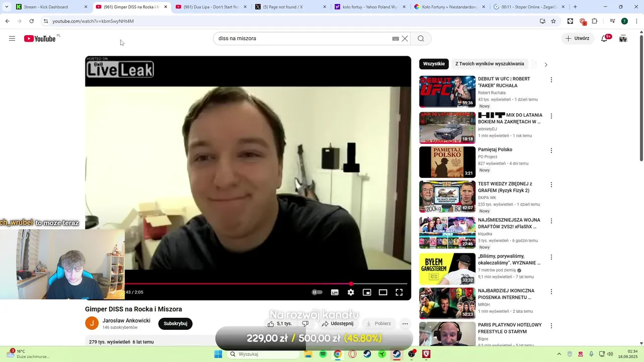This screenshot has width=644, height=362.
Task: Go back in browser history
Action: pyautogui.click(x=7, y=21)
